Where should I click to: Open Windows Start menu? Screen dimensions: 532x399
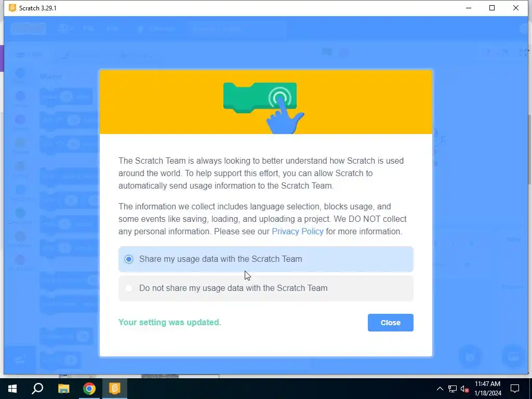[12, 389]
